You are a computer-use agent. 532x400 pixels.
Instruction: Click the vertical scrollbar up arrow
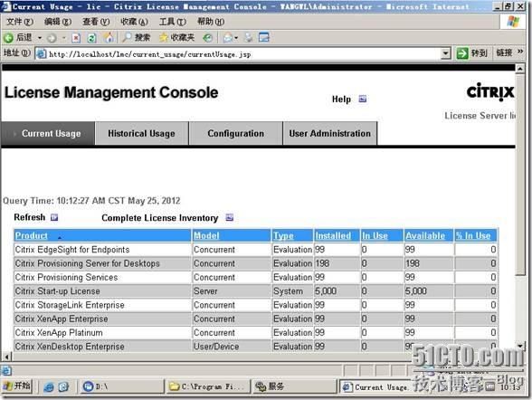tap(520, 69)
